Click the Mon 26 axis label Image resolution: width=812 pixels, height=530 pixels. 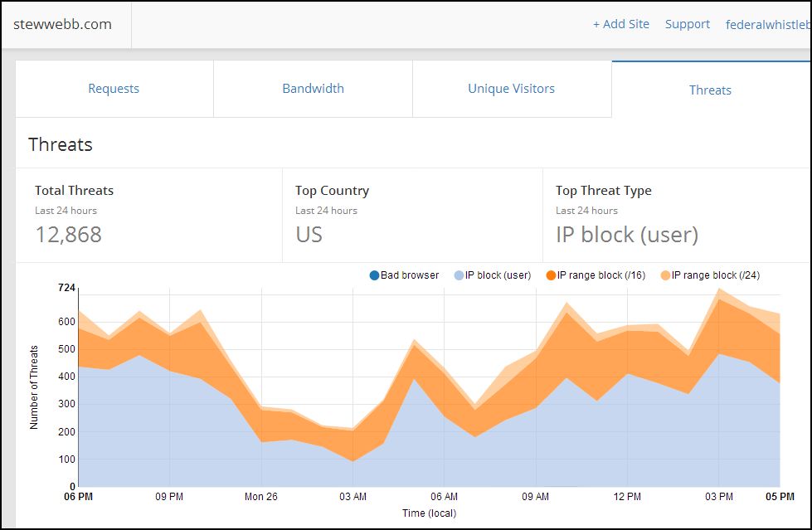pyautogui.click(x=261, y=496)
